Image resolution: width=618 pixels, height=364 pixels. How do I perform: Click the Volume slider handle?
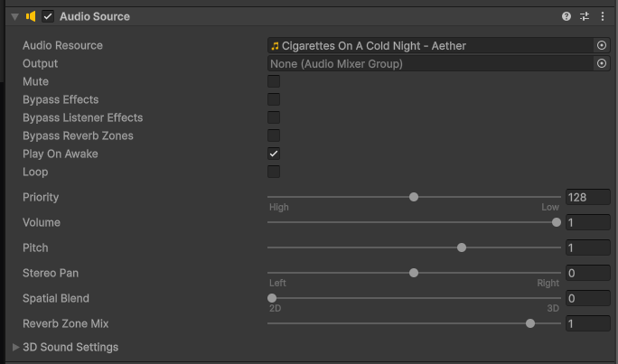[x=556, y=222]
